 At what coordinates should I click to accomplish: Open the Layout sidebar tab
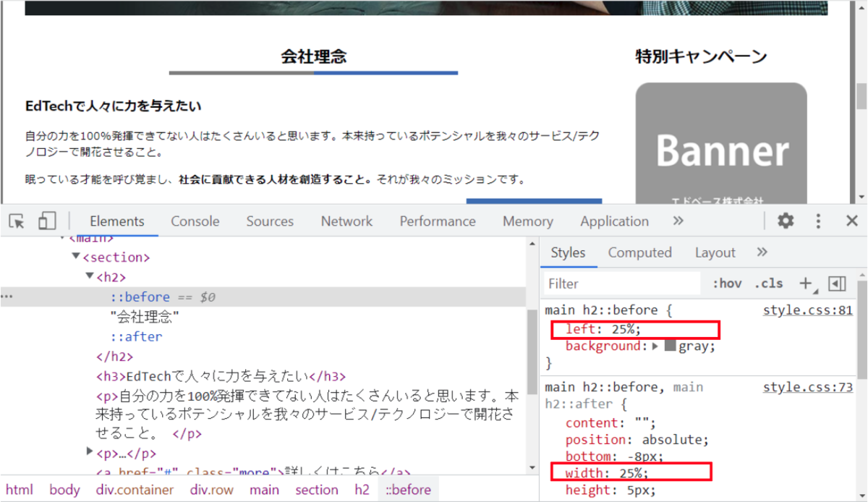[715, 252]
